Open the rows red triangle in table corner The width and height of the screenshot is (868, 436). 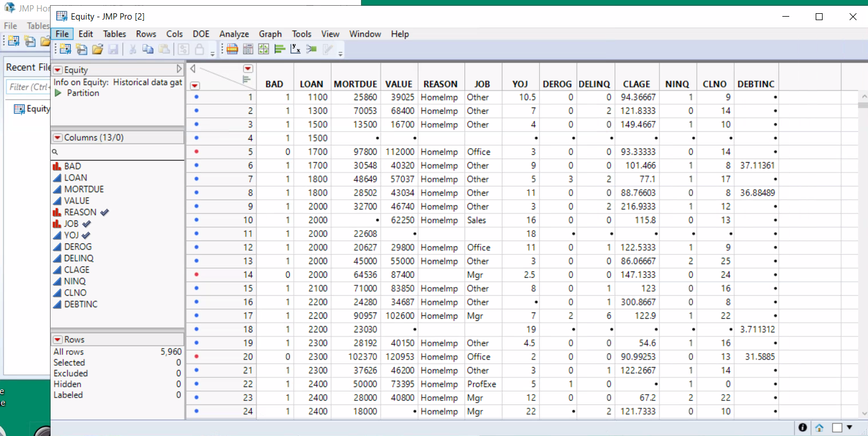195,86
